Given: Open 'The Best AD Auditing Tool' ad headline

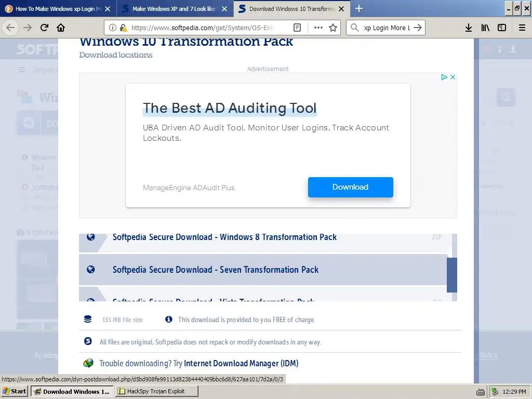Looking at the screenshot, I should (230, 108).
